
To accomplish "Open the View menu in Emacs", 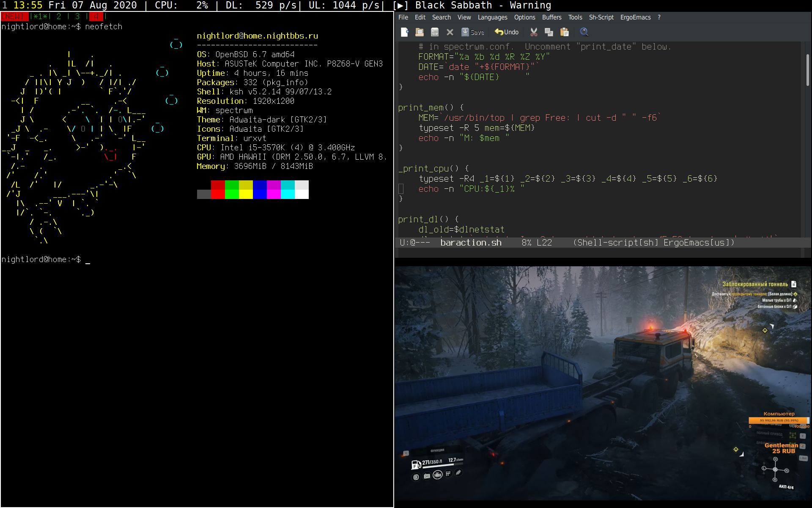I will tap(464, 17).
